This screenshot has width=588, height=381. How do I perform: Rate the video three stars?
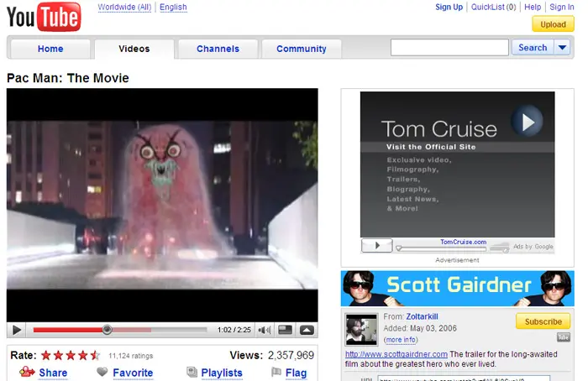coord(71,355)
